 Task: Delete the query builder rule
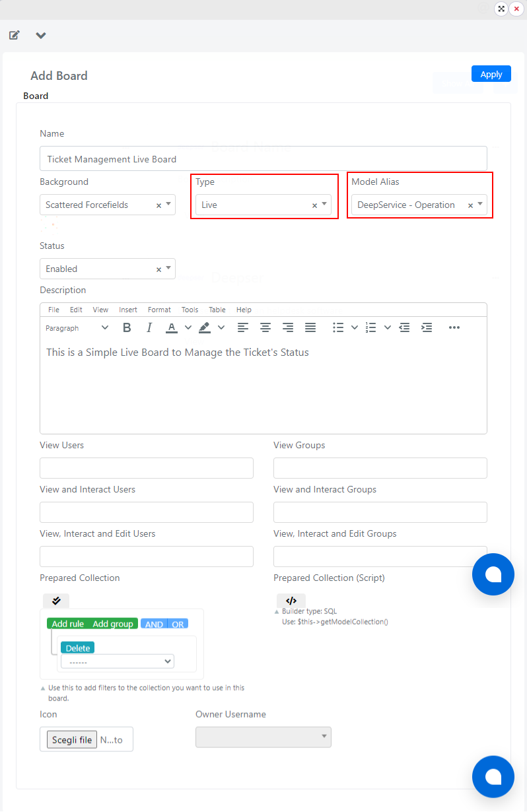[x=78, y=648]
